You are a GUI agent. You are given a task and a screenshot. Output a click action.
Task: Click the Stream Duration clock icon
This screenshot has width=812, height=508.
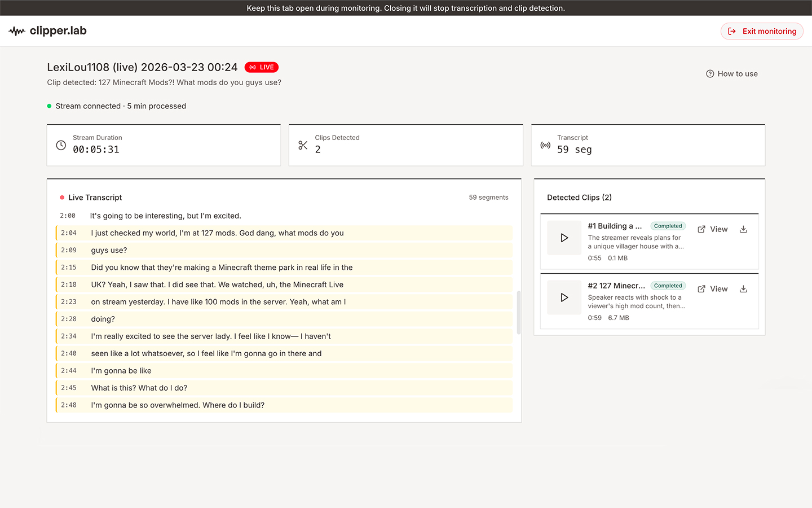click(61, 145)
